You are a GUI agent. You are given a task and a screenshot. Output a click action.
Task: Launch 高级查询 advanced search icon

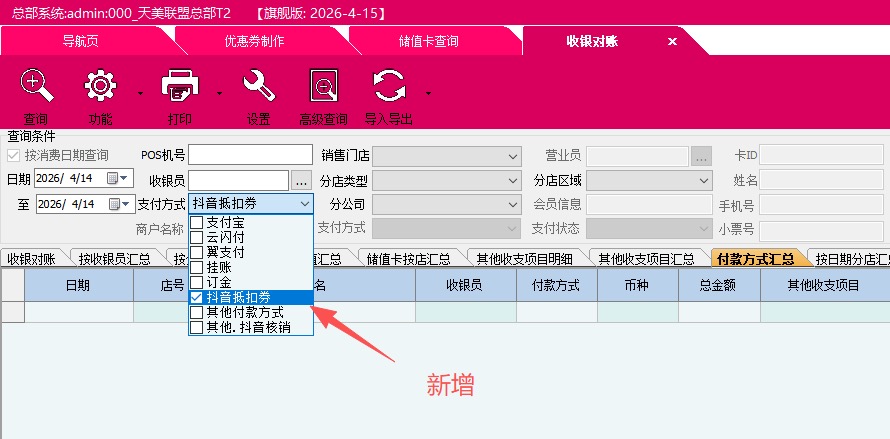324,86
